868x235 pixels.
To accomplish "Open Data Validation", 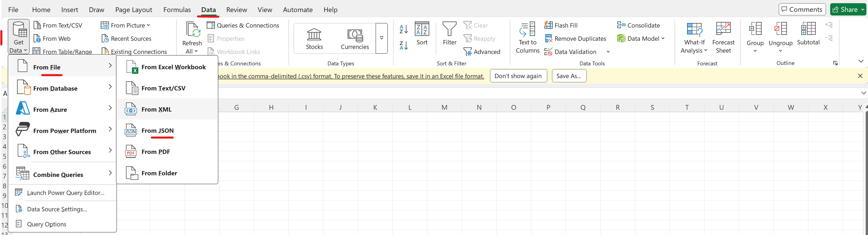I will (570, 52).
